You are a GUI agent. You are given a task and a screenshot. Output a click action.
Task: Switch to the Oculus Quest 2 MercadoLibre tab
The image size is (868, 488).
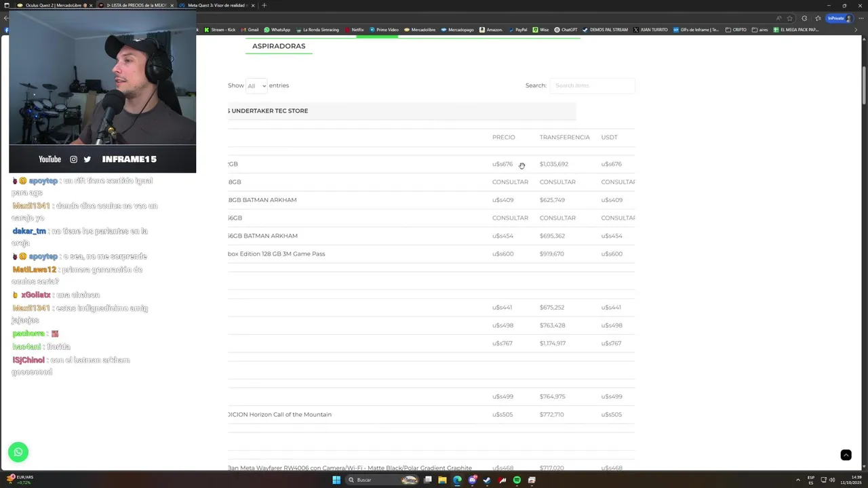53,5
